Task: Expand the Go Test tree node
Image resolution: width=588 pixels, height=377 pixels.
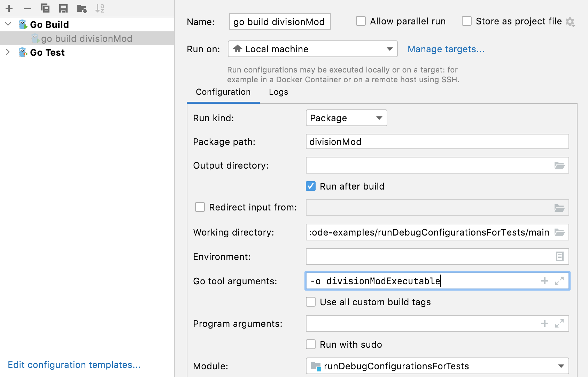Action: 8,52
